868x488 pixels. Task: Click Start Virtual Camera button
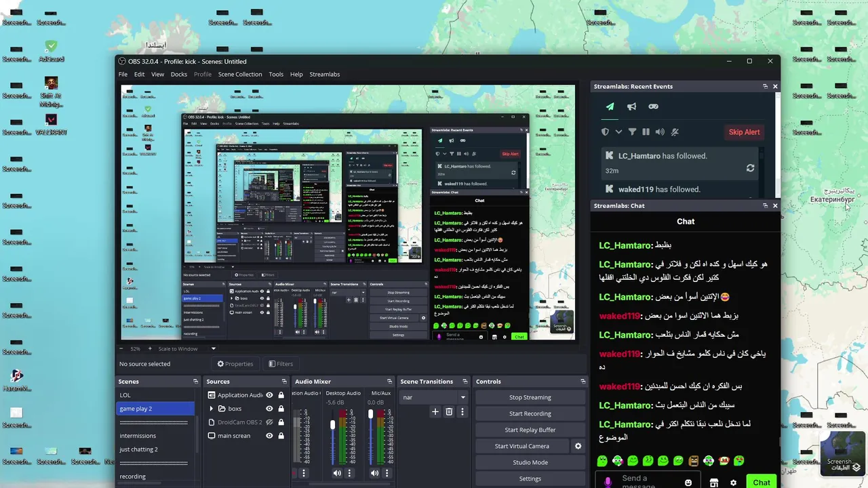point(521,446)
